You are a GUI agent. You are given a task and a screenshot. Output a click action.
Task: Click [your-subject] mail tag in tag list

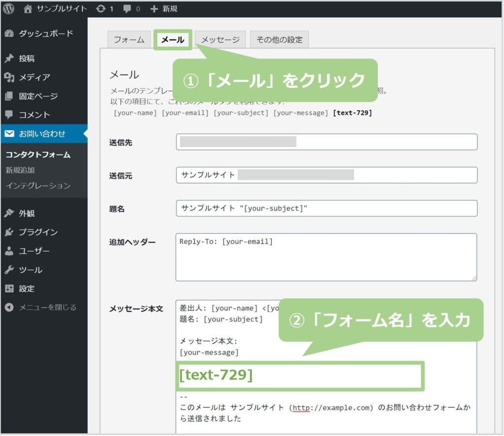[x=241, y=113]
